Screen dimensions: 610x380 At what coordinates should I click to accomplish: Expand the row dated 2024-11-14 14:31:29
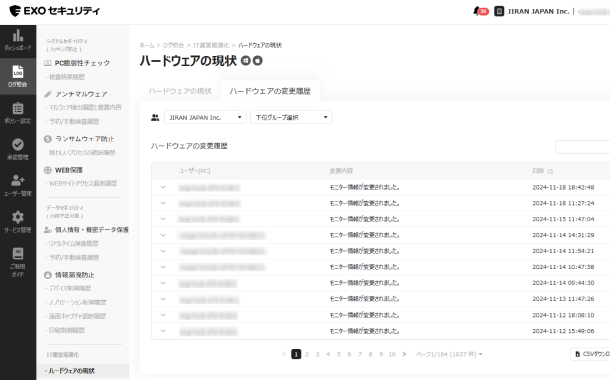click(x=163, y=235)
